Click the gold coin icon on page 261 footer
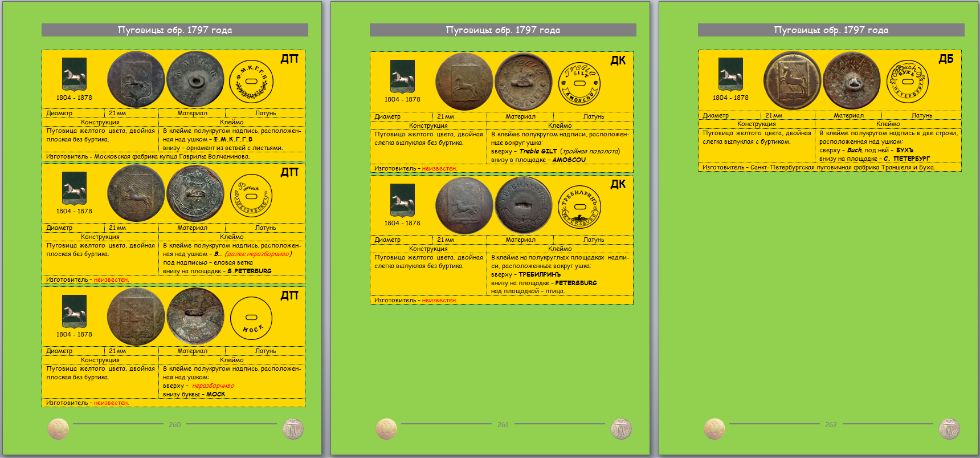Image resolution: width=980 pixels, height=458 pixels. [386, 429]
